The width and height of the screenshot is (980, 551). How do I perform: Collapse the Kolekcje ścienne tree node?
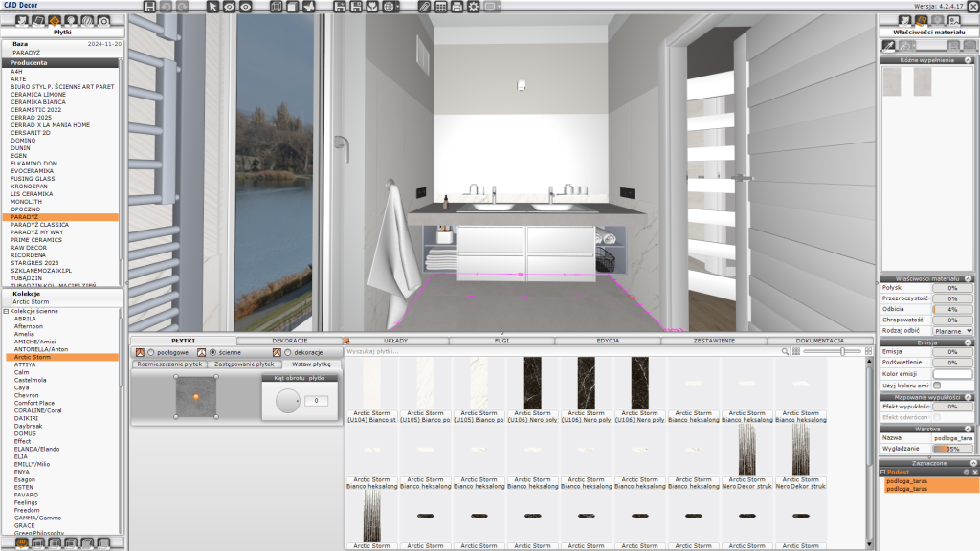pyautogui.click(x=6, y=311)
